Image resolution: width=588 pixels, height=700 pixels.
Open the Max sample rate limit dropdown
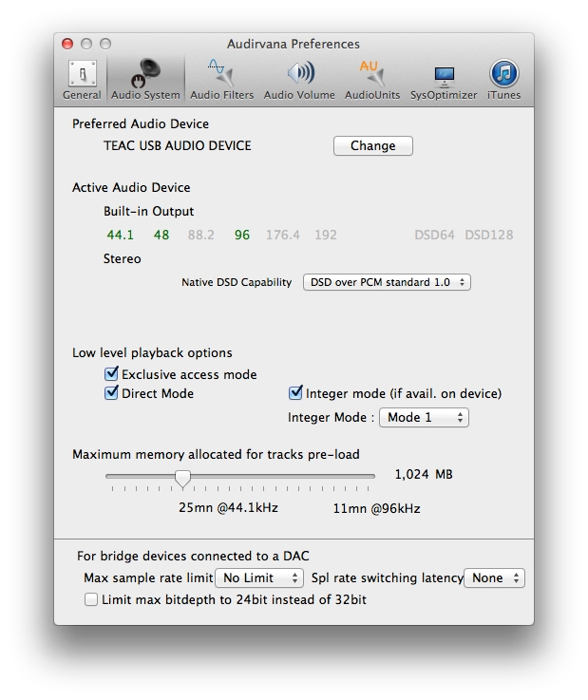(x=259, y=578)
